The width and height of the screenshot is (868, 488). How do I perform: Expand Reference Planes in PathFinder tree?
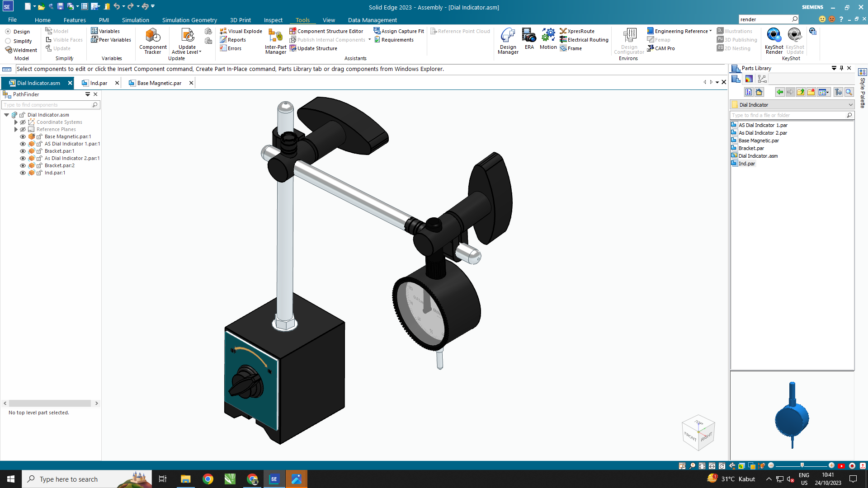pos(15,129)
